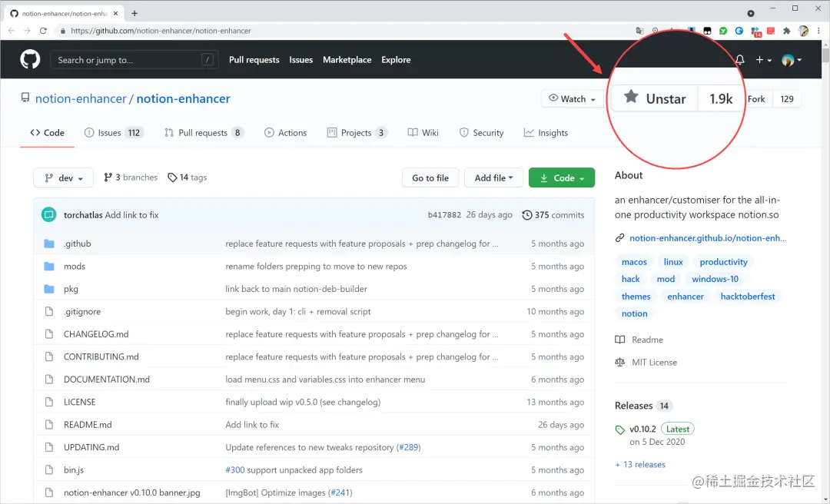Click the #289 pull request reference

coord(408,447)
